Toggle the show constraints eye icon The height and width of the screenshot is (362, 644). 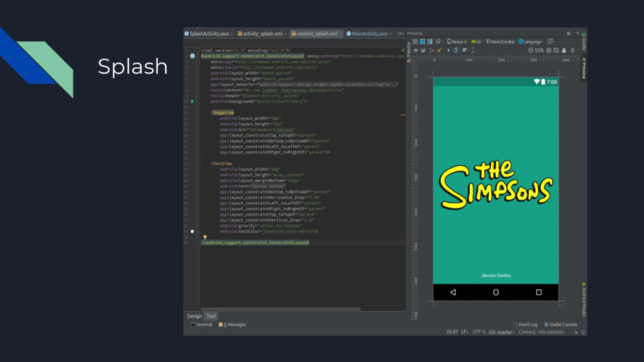point(416,50)
